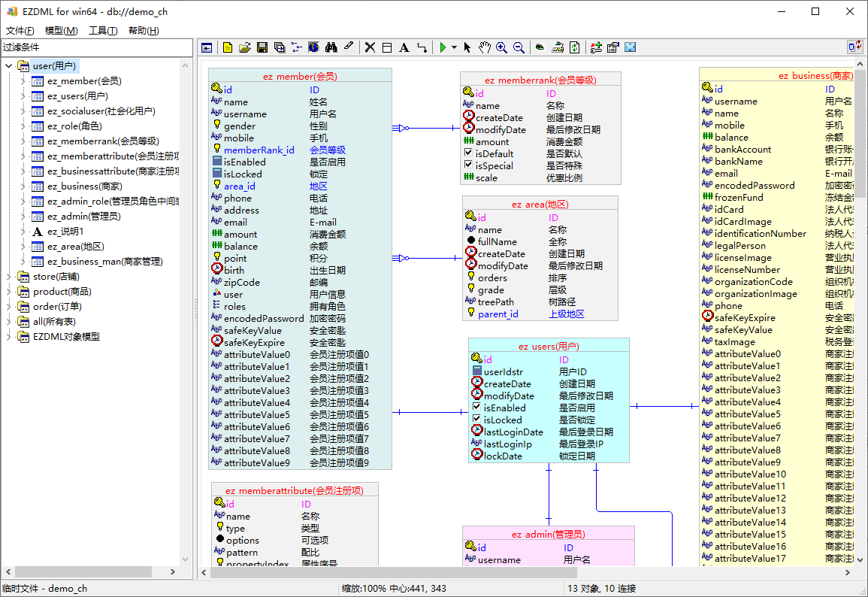Select ez_business(商家) in the tree

coord(83,186)
